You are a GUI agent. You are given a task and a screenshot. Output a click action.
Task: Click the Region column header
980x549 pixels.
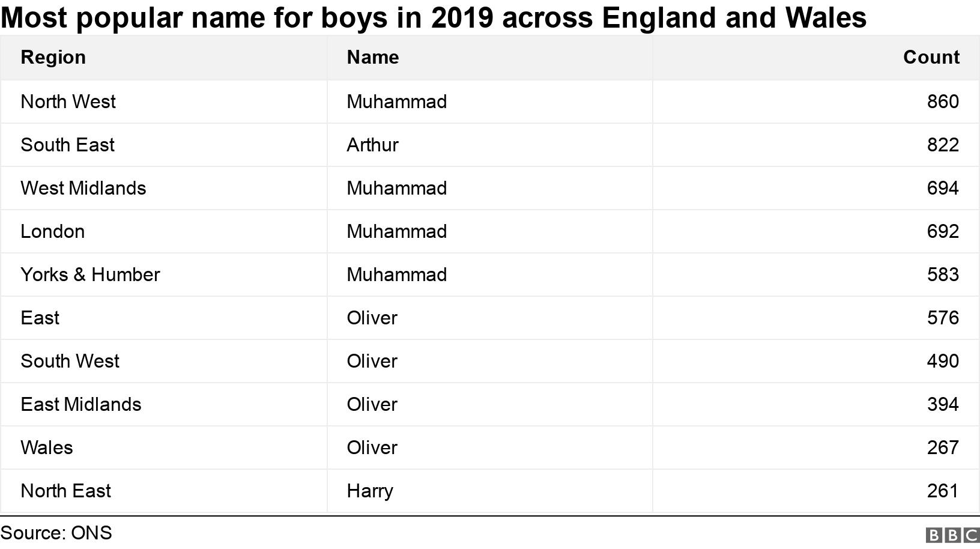click(x=53, y=57)
